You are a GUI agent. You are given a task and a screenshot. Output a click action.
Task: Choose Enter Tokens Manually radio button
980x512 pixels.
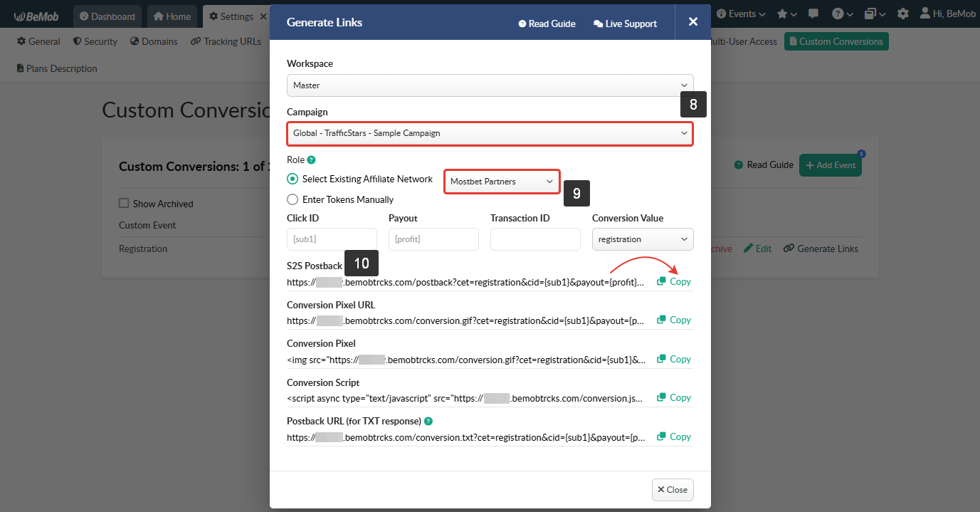pyautogui.click(x=293, y=200)
